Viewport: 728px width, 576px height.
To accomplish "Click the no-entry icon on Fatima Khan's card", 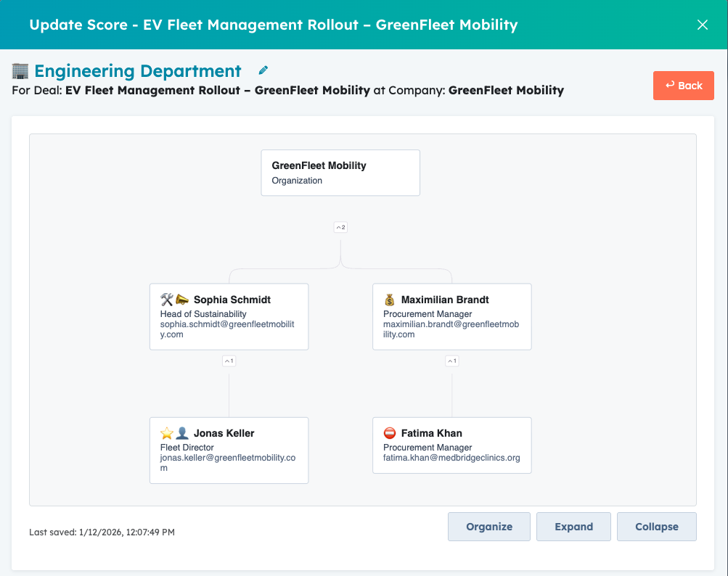I will point(390,432).
